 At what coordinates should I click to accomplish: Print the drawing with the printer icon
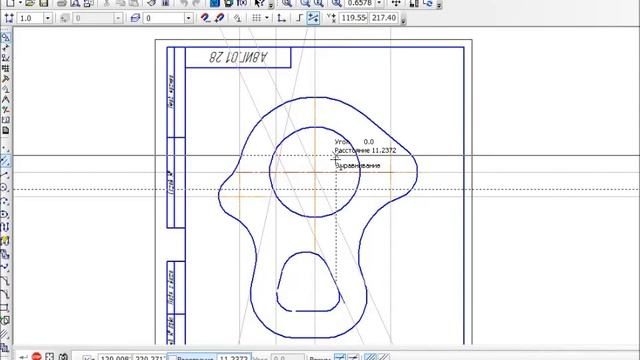pos(62,3)
